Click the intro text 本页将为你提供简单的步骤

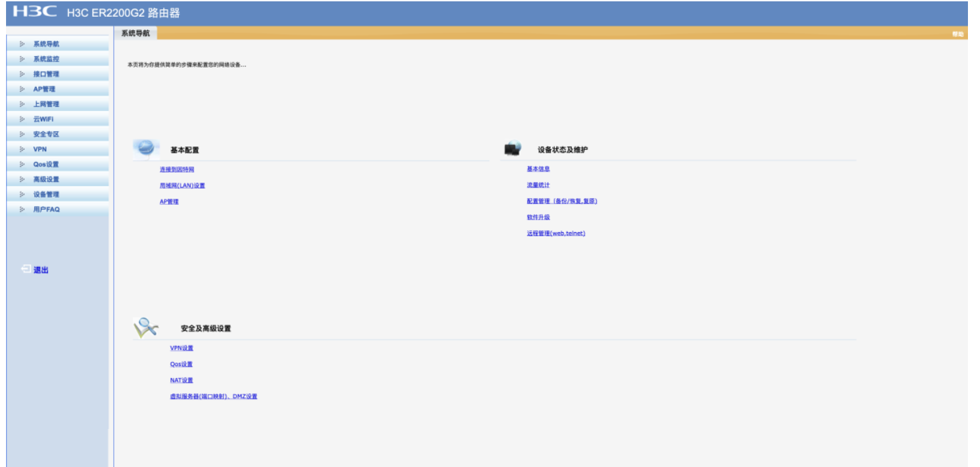click(187, 65)
